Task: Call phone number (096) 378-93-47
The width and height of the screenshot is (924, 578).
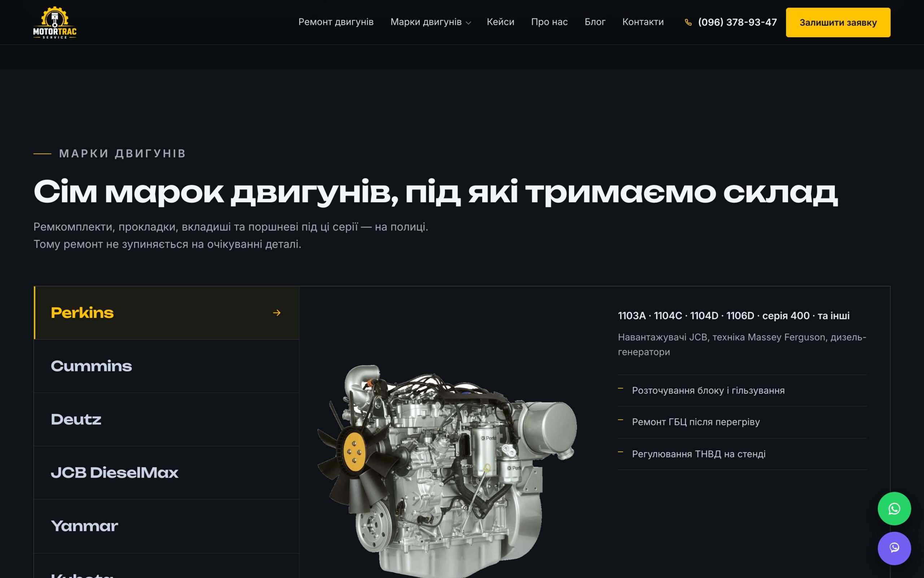Action: tap(737, 22)
